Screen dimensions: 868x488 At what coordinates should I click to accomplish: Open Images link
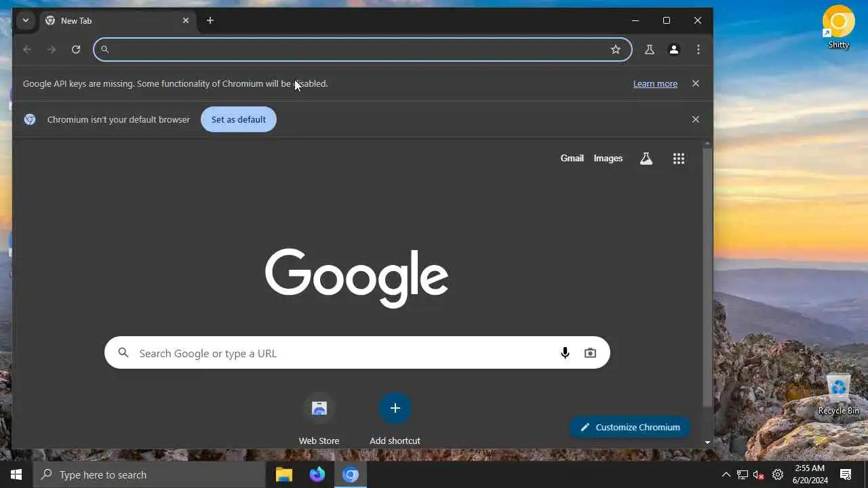(x=608, y=158)
